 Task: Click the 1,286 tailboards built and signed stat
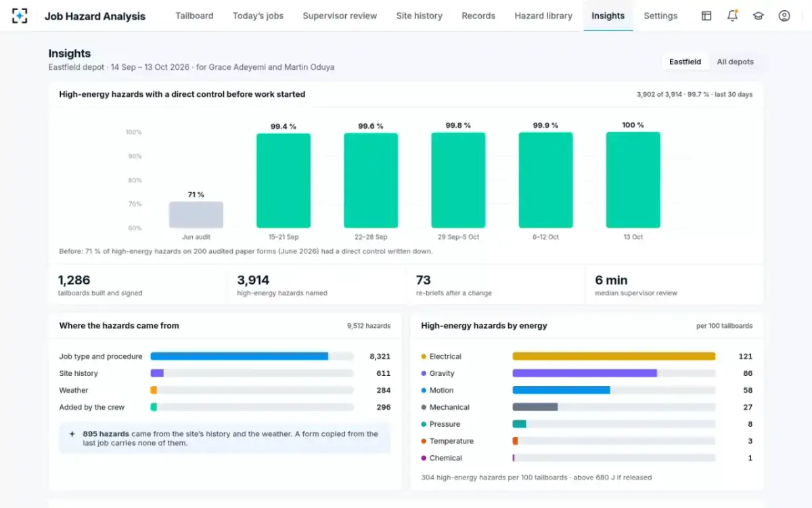pyautogui.click(x=137, y=285)
